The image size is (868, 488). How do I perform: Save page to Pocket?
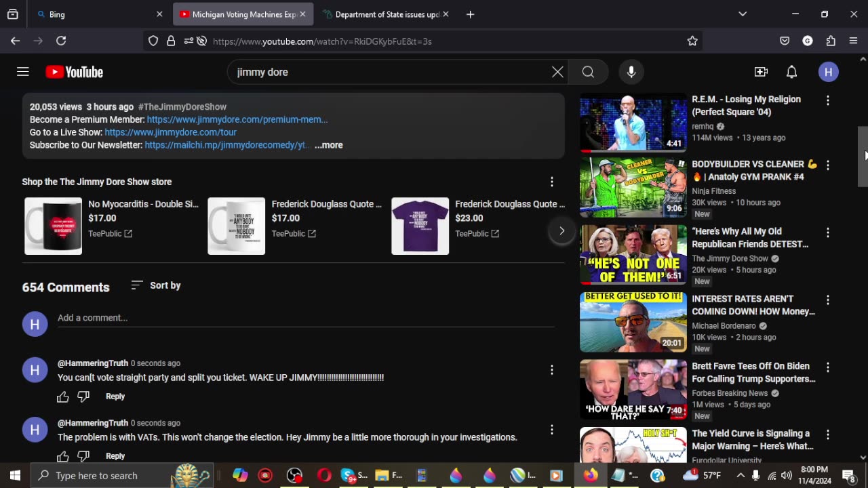[x=785, y=41]
